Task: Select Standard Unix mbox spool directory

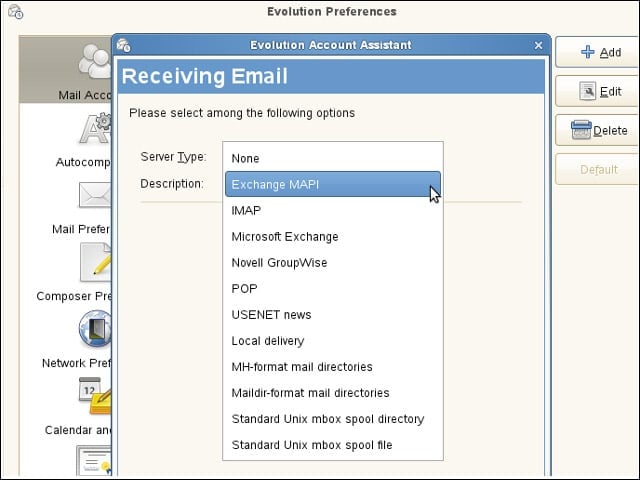Action: (333, 419)
